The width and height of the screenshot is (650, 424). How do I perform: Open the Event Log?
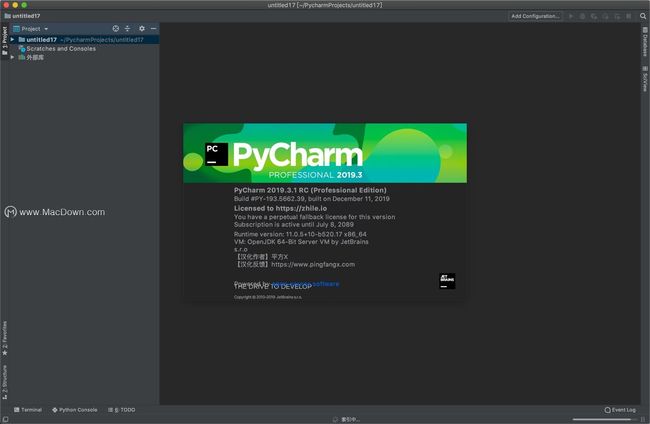(x=620, y=410)
